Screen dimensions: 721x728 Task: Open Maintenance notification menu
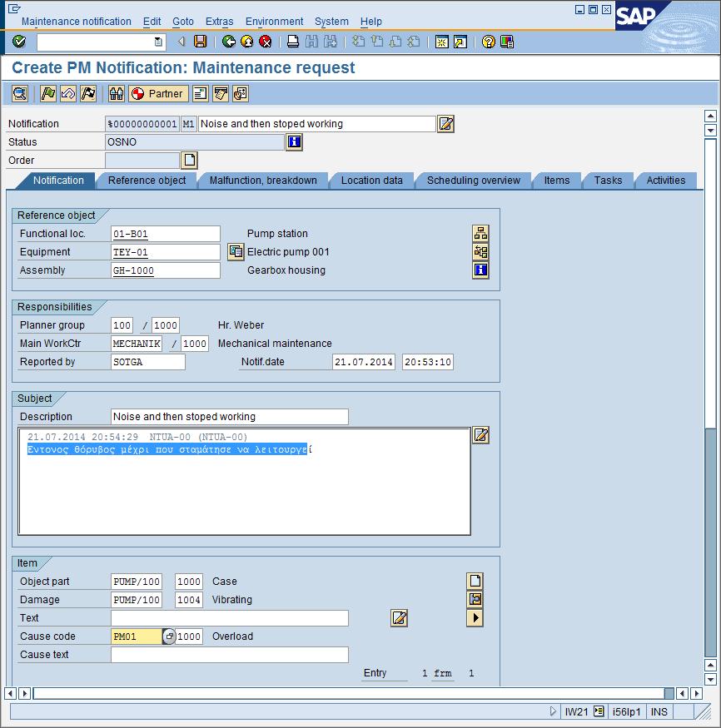(x=77, y=22)
